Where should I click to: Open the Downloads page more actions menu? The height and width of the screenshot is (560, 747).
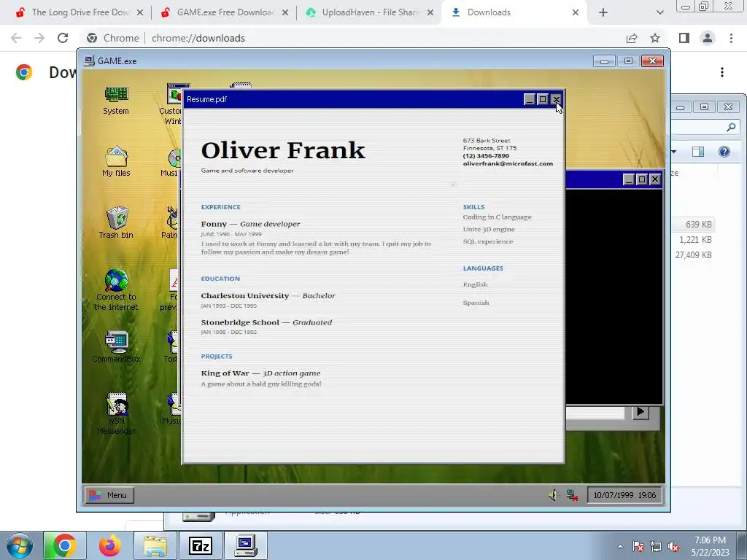(722, 72)
